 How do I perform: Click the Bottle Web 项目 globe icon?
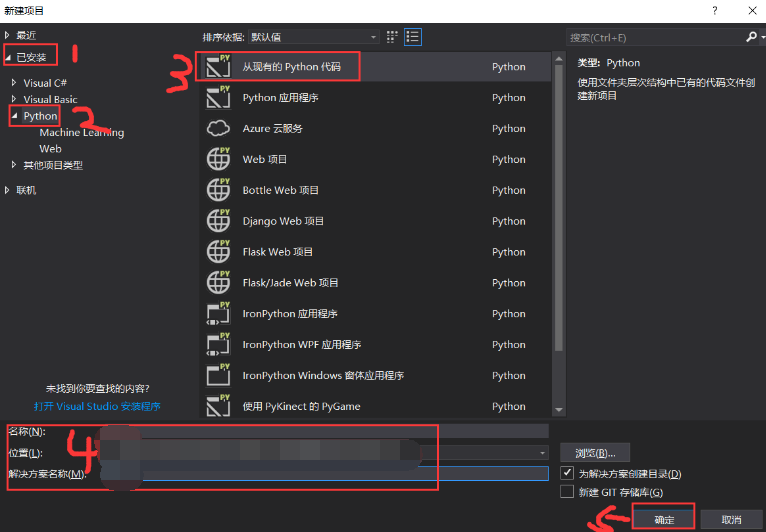tap(218, 190)
